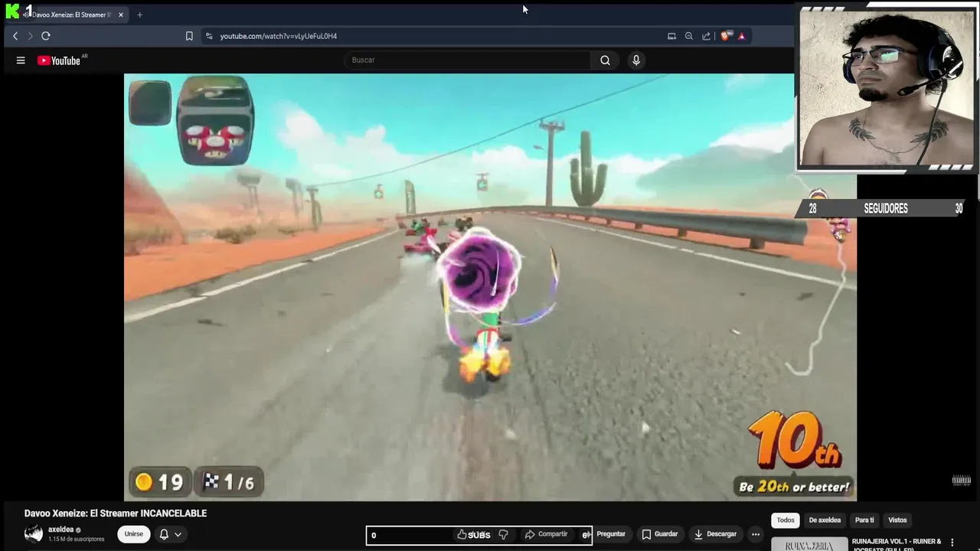Click the 1.15 M de suscriptores text
This screenshot has width=980, height=551.
pos(76,539)
